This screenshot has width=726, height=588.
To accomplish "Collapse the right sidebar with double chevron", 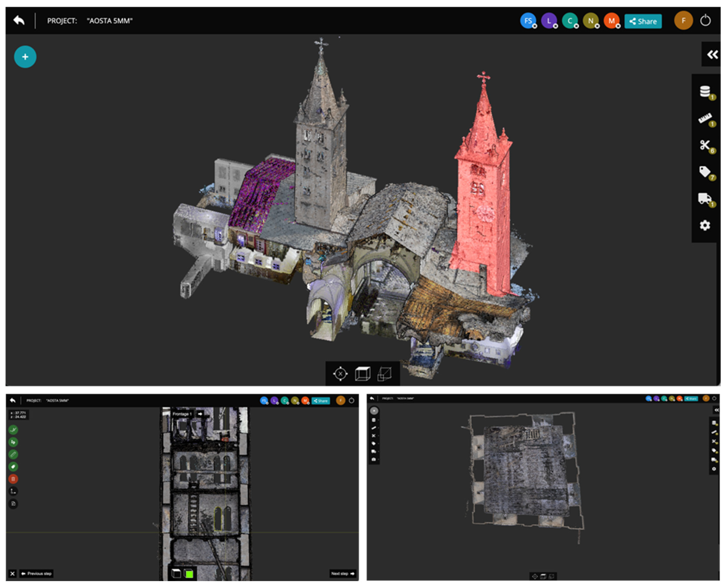I will [712, 55].
